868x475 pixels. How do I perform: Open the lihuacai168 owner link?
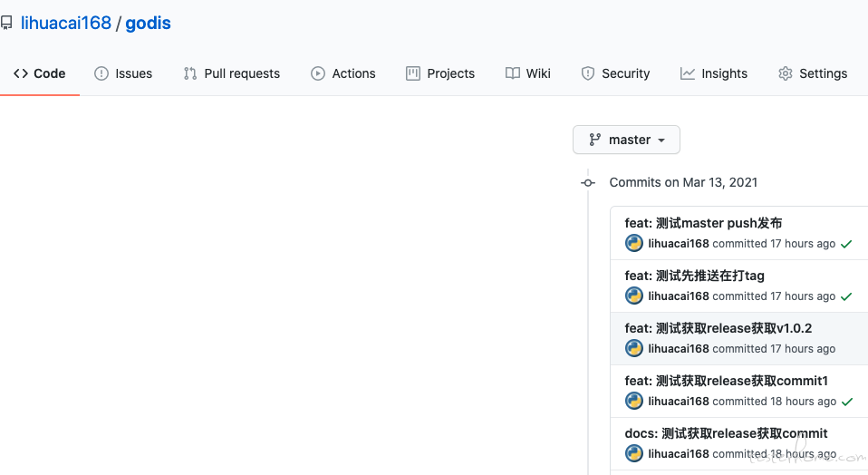(66, 24)
